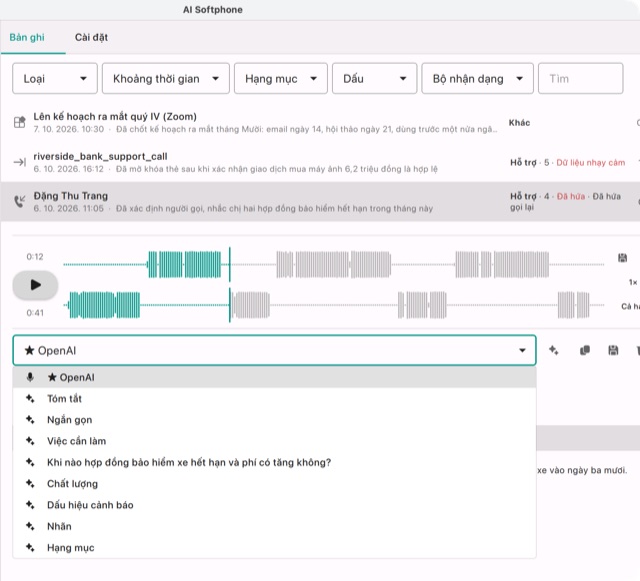Click the sparkle icon beside Ngắn gọn

[x=30, y=420]
